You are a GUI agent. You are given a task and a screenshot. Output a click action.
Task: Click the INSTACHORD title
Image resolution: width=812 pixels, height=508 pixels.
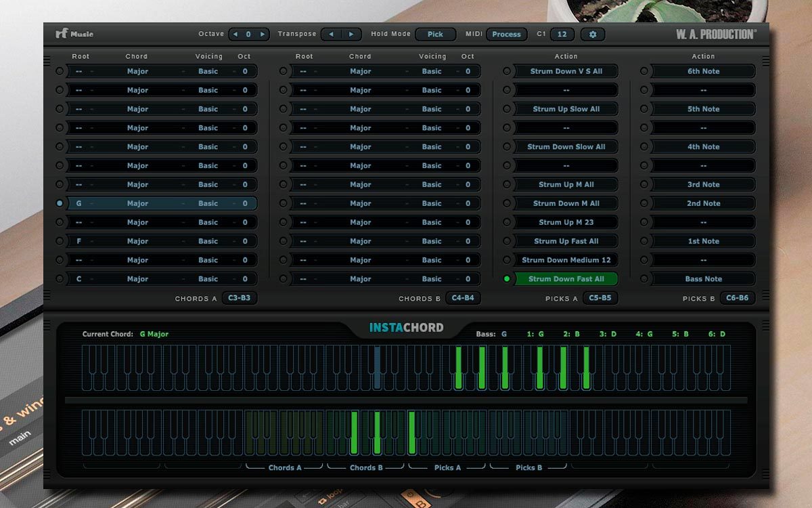[x=407, y=328]
